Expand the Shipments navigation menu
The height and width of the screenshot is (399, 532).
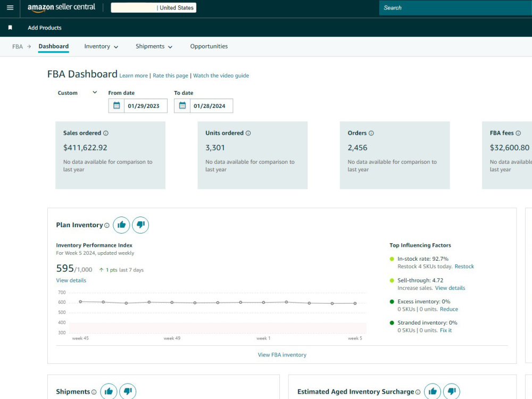[x=154, y=46]
